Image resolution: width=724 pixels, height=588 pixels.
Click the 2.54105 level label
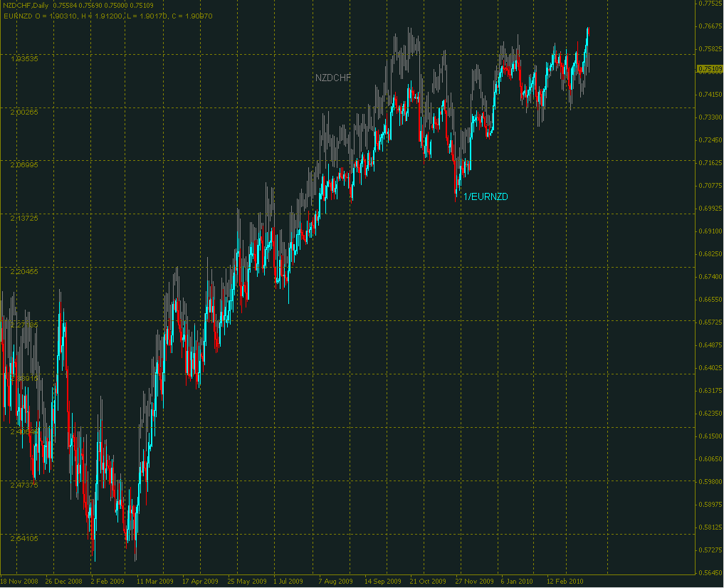coord(24,539)
